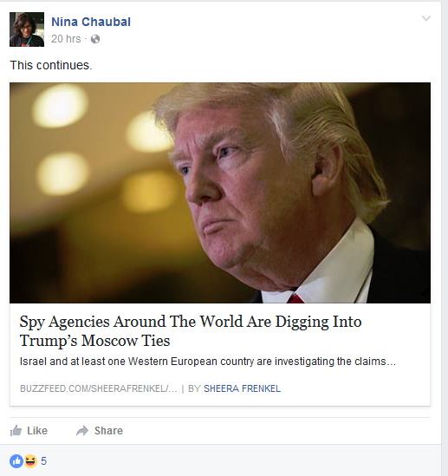This screenshot has height=476, width=448.
Task: Open the blue Like reaction bubble
Action: (16, 461)
